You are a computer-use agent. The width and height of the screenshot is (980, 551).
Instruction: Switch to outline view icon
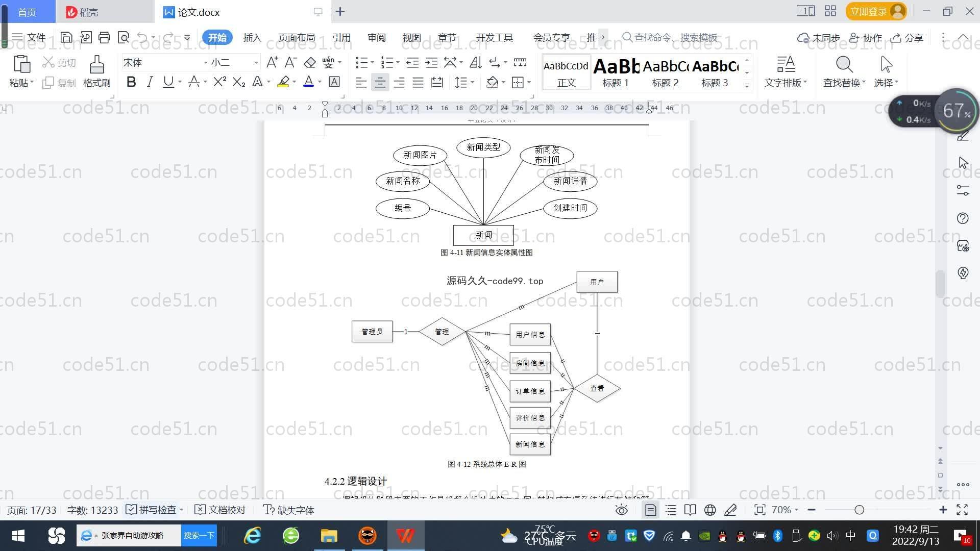point(671,510)
